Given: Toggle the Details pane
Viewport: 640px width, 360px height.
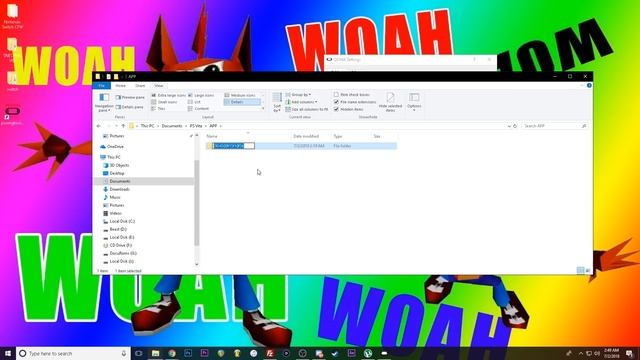Looking at the screenshot, I should [130, 107].
